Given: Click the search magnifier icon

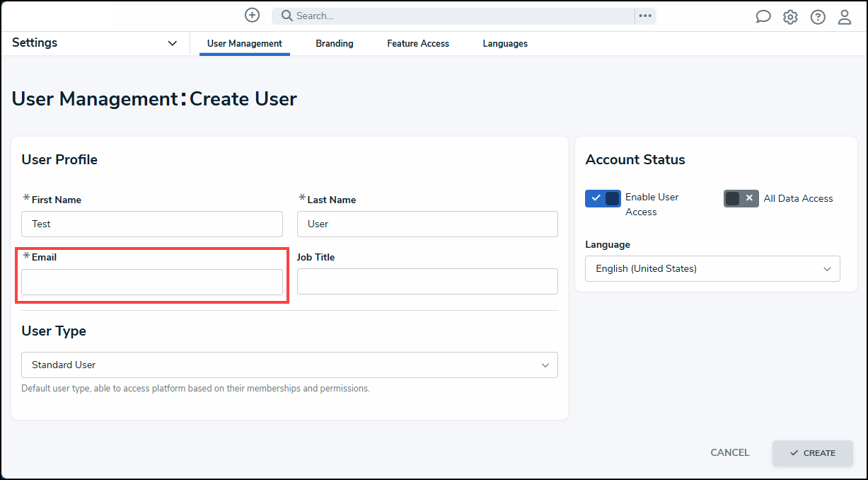Looking at the screenshot, I should click(287, 16).
